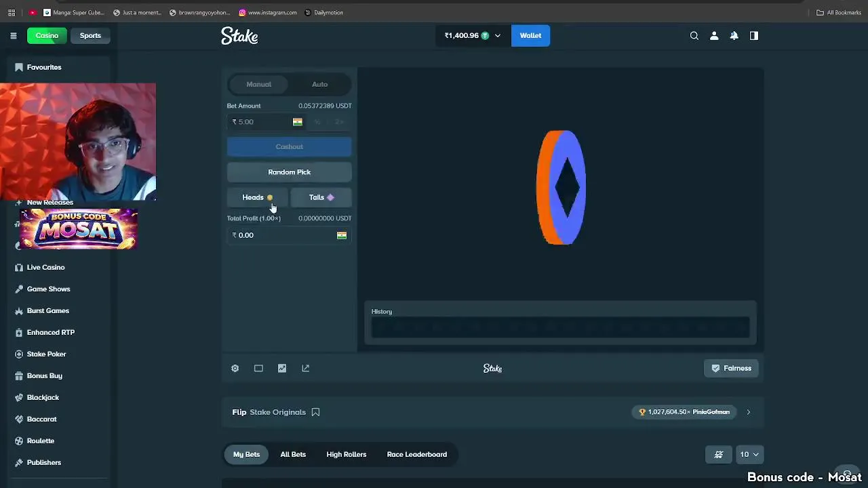
Task: Click the Stake logo in header
Action: pyautogui.click(x=239, y=36)
